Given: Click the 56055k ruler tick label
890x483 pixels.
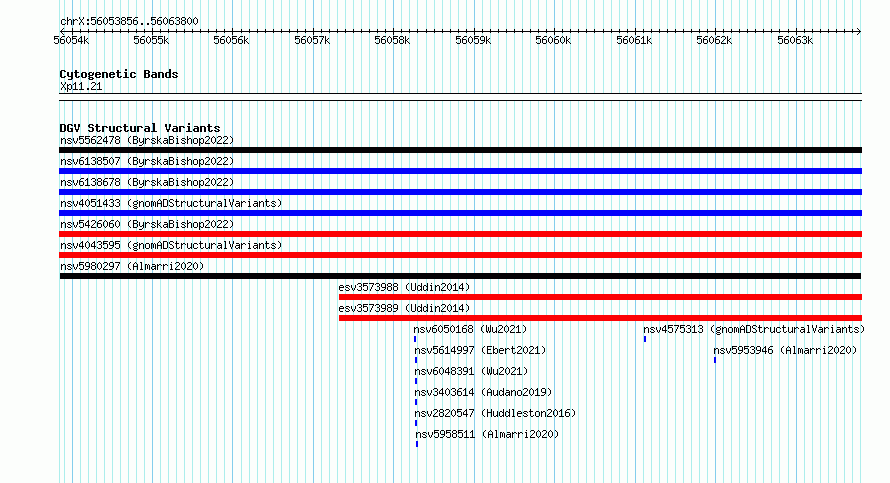Looking at the screenshot, I should (151, 41).
